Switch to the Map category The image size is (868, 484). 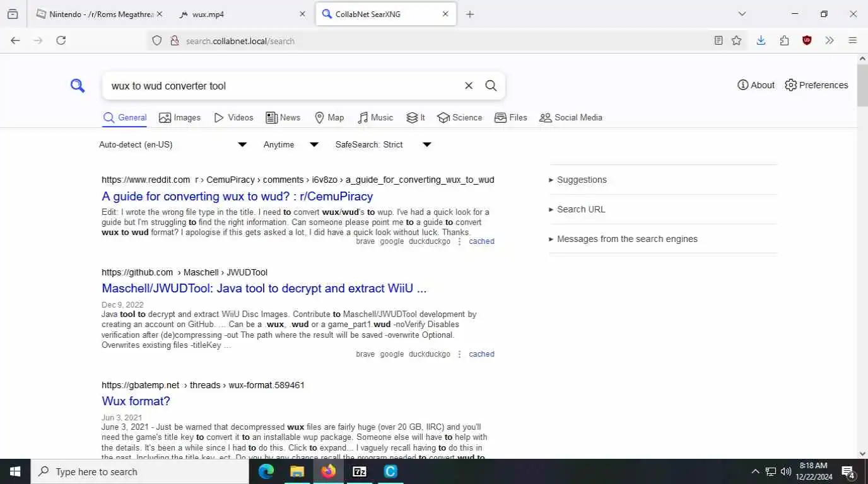click(329, 118)
